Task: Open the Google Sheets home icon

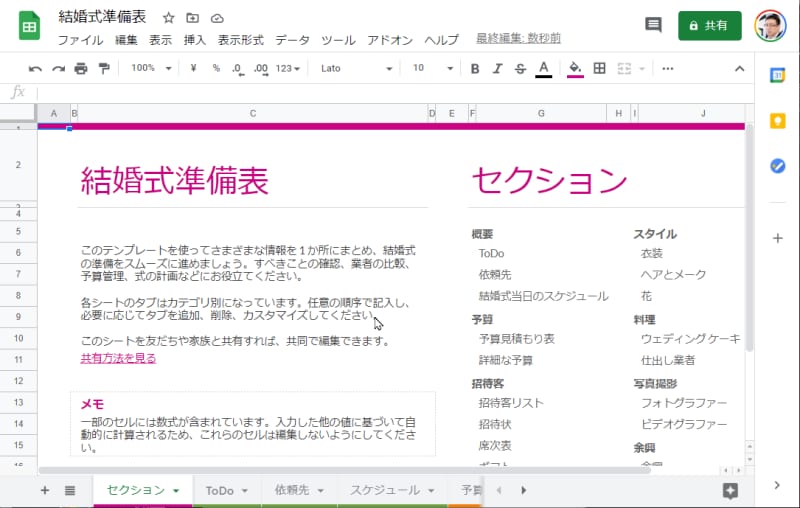Action: coord(29,26)
